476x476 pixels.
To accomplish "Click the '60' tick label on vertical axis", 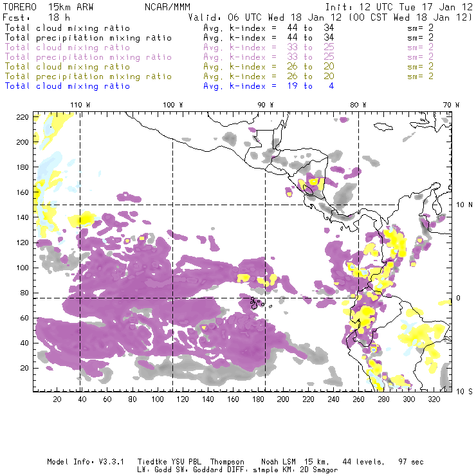I will (x=24, y=318).
